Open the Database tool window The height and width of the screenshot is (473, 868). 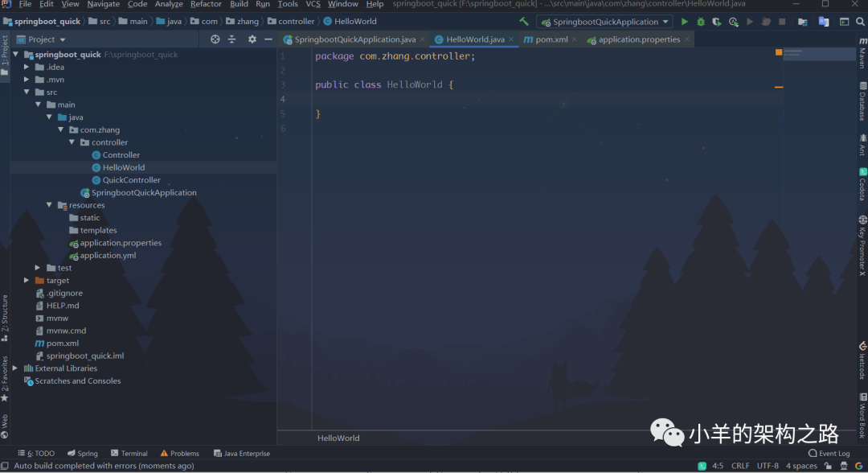862,101
